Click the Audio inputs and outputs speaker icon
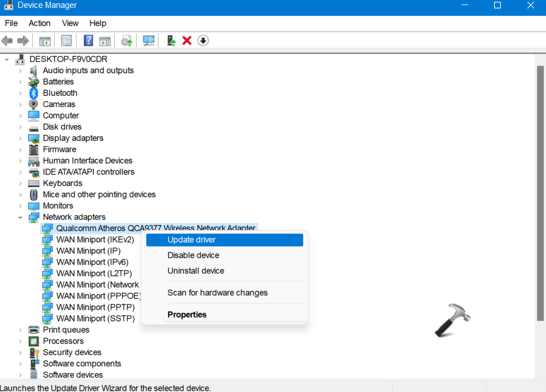The height and width of the screenshot is (392, 546). [x=33, y=71]
